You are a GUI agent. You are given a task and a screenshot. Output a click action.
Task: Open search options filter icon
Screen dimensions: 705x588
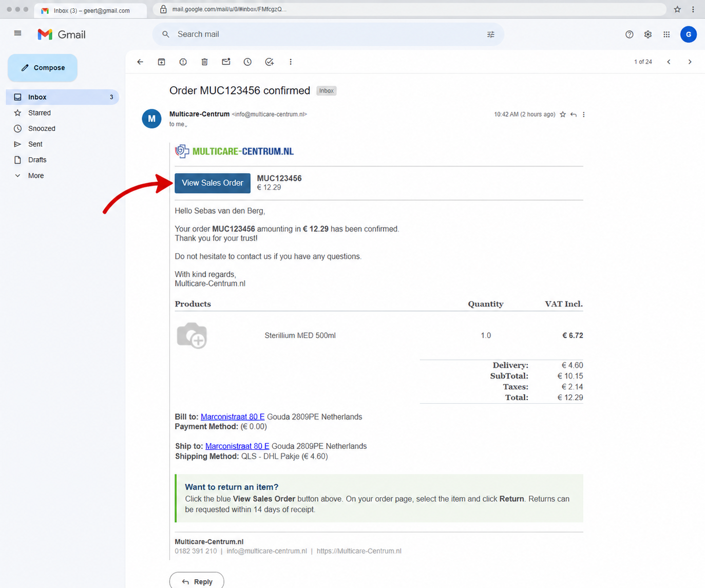tap(490, 34)
